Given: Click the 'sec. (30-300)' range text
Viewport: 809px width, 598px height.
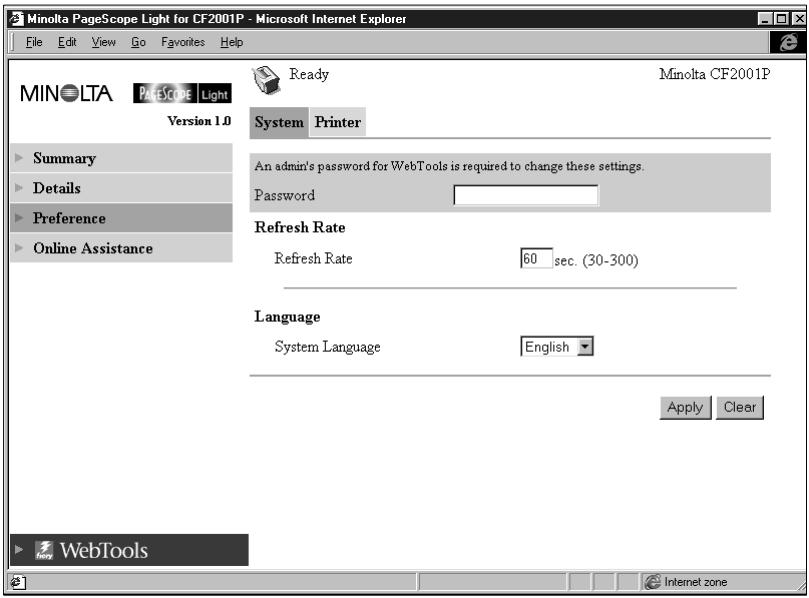Looking at the screenshot, I should 596,260.
